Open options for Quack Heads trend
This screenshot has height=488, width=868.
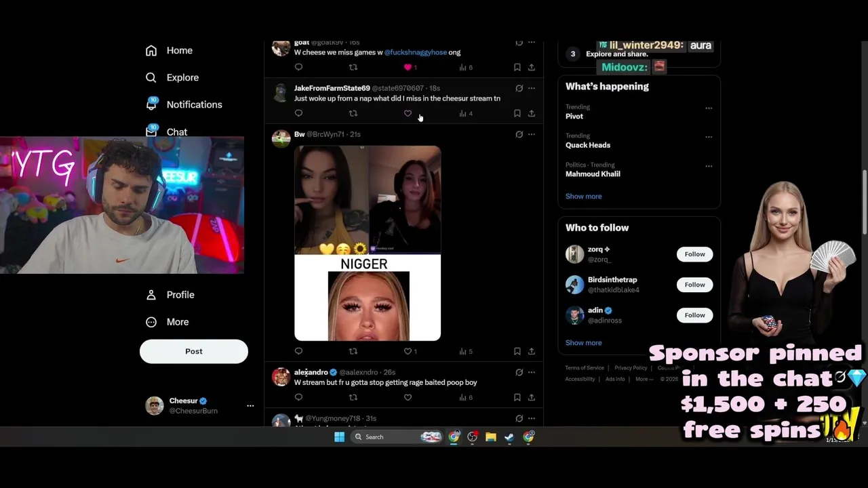click(709, 137)
